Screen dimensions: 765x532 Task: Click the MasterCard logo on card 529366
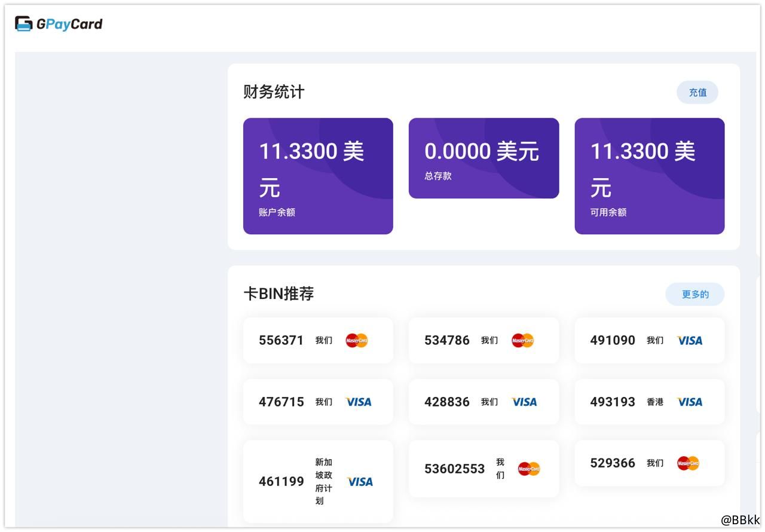pos(688,463)
